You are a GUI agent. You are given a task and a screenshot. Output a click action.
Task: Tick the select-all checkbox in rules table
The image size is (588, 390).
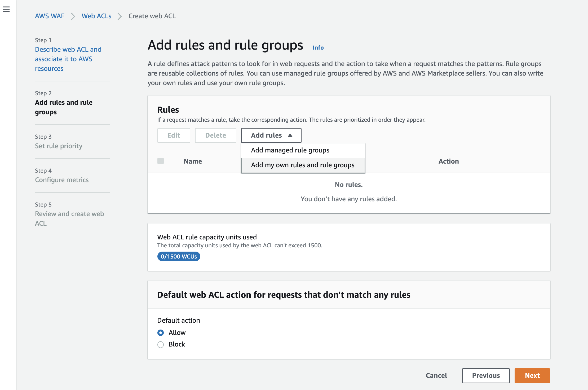tap(161, 161)
